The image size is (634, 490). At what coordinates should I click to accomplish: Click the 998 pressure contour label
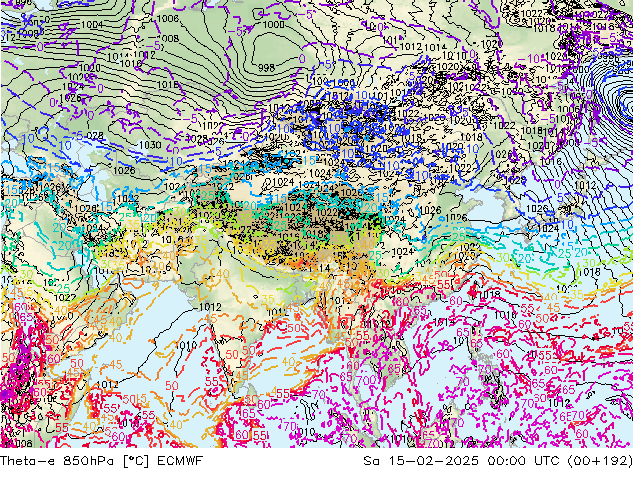[266, 67]
